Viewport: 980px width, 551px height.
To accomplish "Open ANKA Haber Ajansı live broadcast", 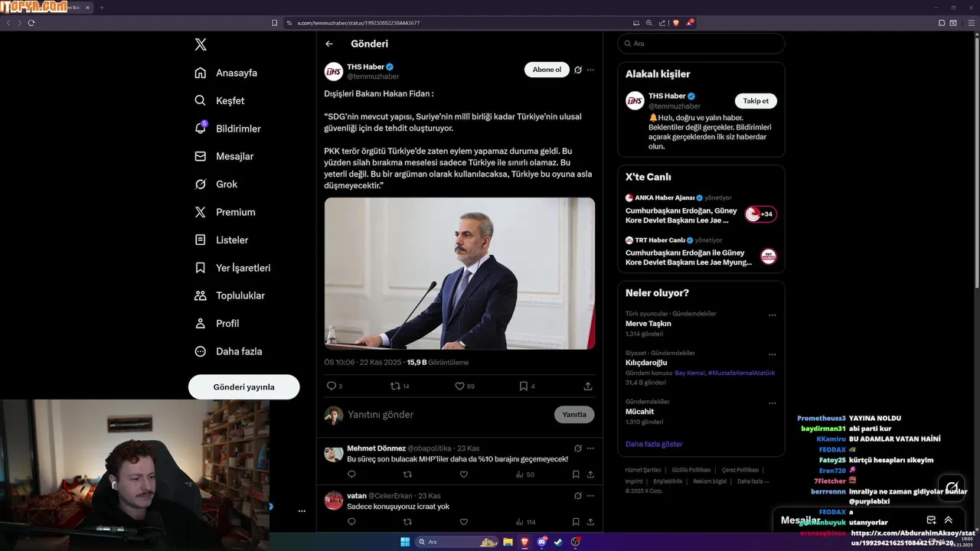I will [701, 209].
